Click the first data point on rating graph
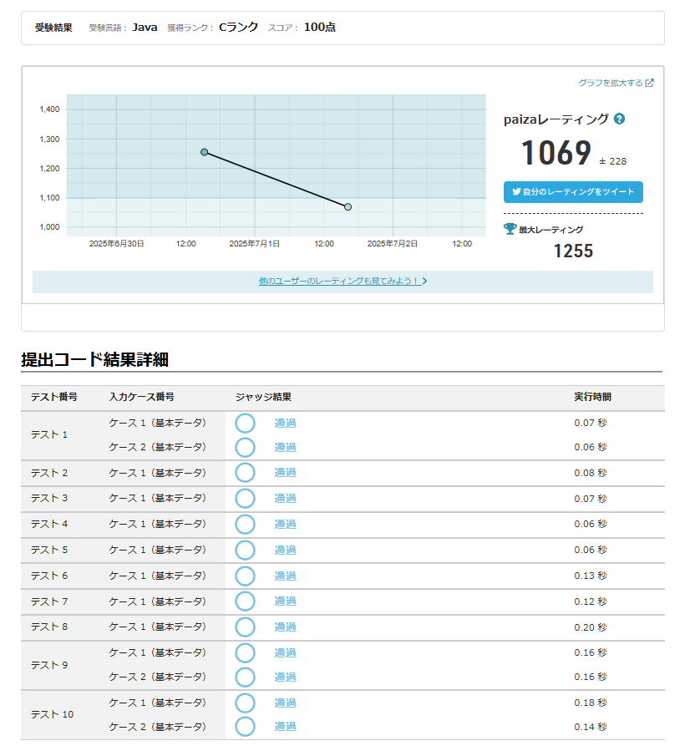 coord(204,152)
